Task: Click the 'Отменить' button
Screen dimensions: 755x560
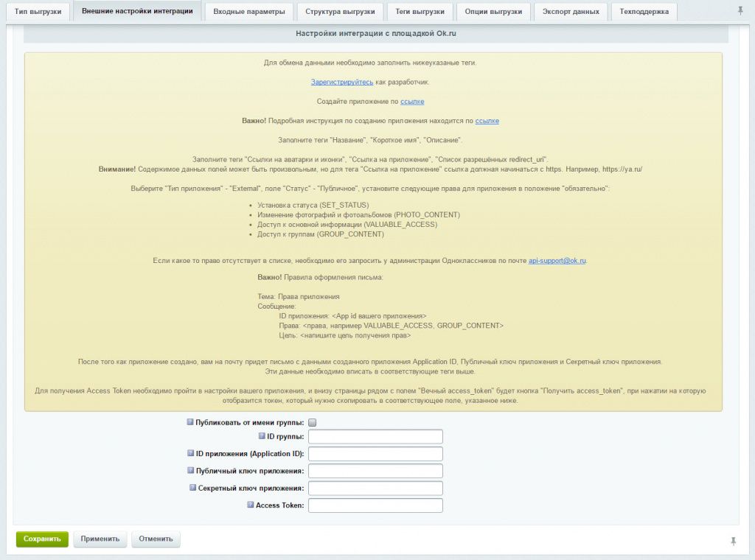Action: click(156, 539)
